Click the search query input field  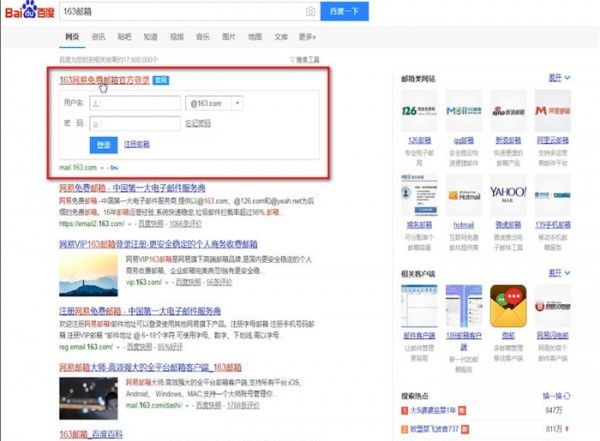point(183,11)
